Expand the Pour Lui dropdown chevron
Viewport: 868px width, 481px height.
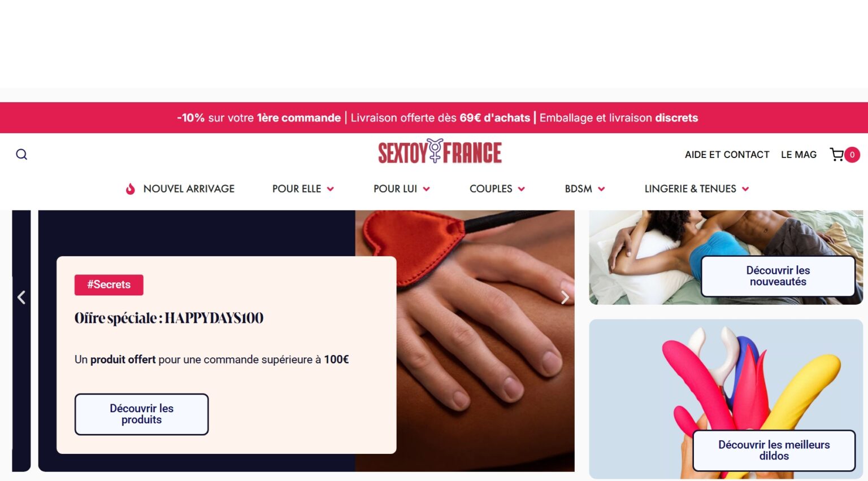pos(427,189)
